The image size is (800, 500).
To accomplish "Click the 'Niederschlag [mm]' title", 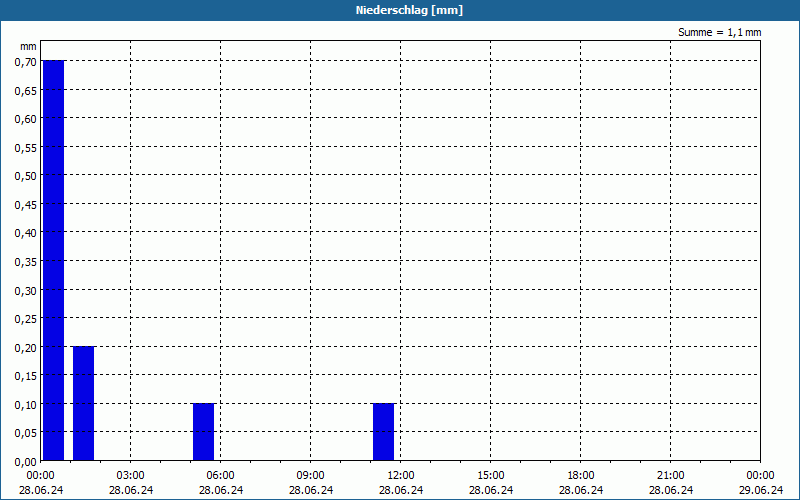I will [x=409, y=10].
